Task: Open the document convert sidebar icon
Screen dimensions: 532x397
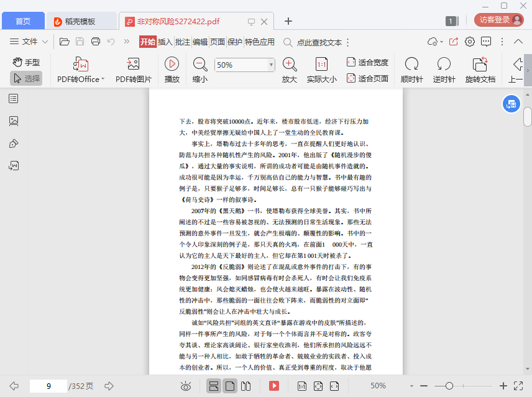Action: [x=14, y=165]
